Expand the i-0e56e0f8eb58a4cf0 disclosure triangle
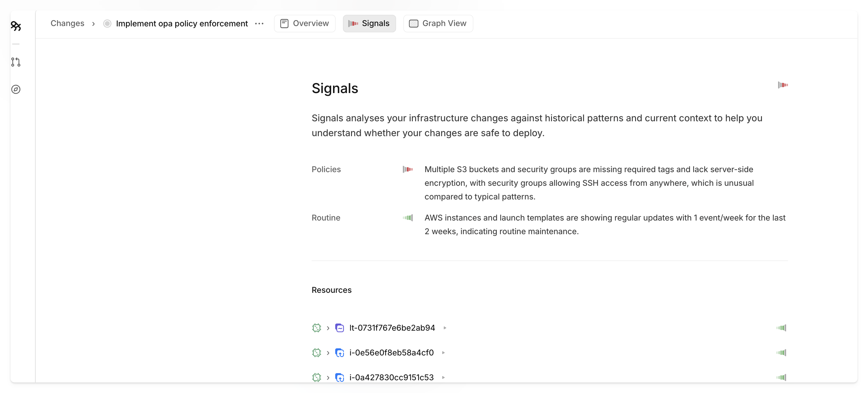Screen dimensions: 868x393 click(443, 353)
